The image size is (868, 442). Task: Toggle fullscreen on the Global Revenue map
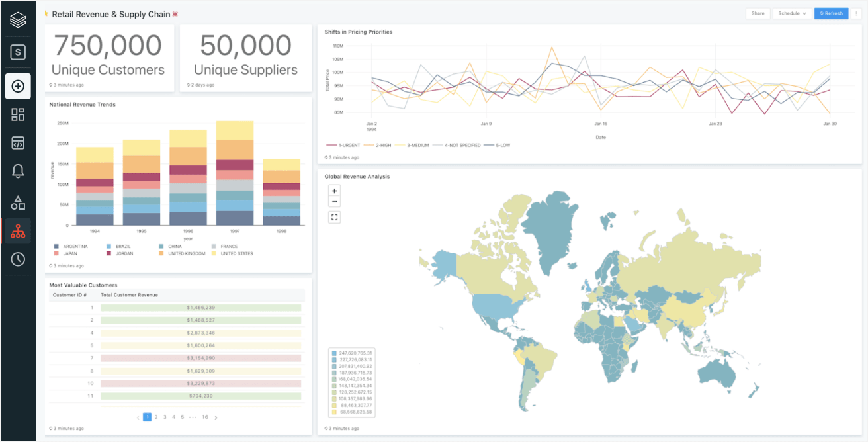tap(335, 217)
